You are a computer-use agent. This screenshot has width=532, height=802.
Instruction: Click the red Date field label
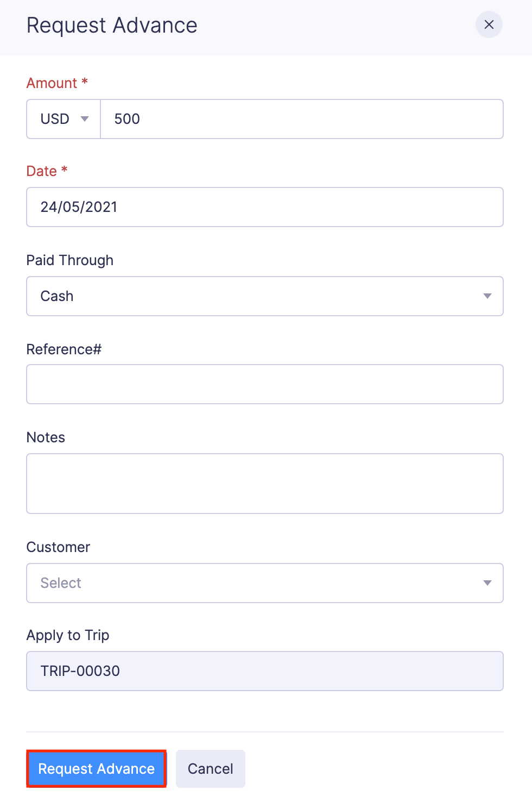42,171
